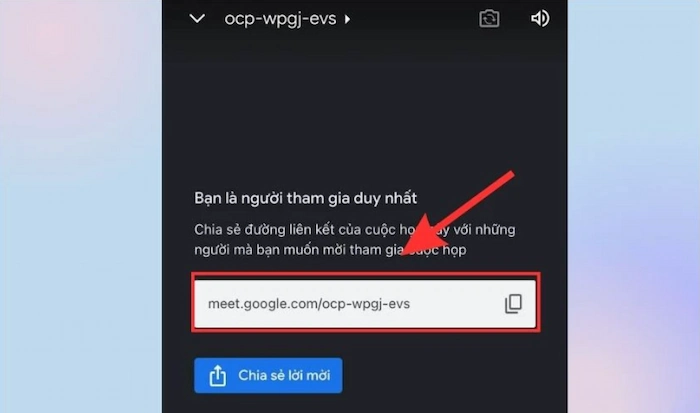Tap the 'Chia sẻ lời mời' label text
Image resolution: width=700 pixels, height=413 pixels.
pos(284,375)
